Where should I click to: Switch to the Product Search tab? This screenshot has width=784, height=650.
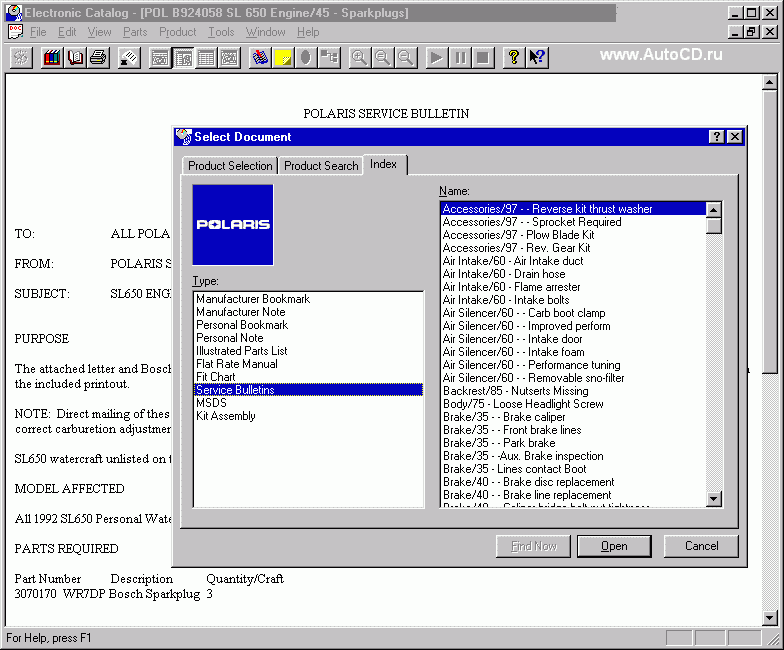321,166
